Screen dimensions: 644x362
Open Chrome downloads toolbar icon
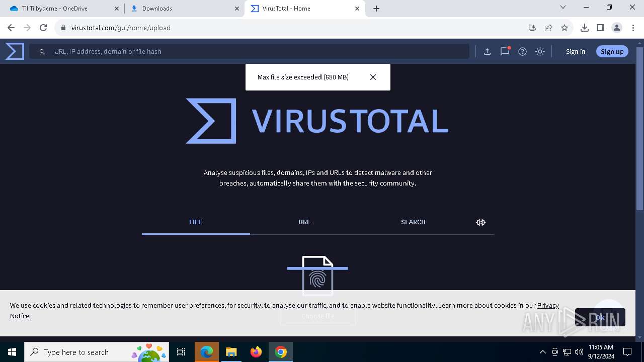click(585, 28)
